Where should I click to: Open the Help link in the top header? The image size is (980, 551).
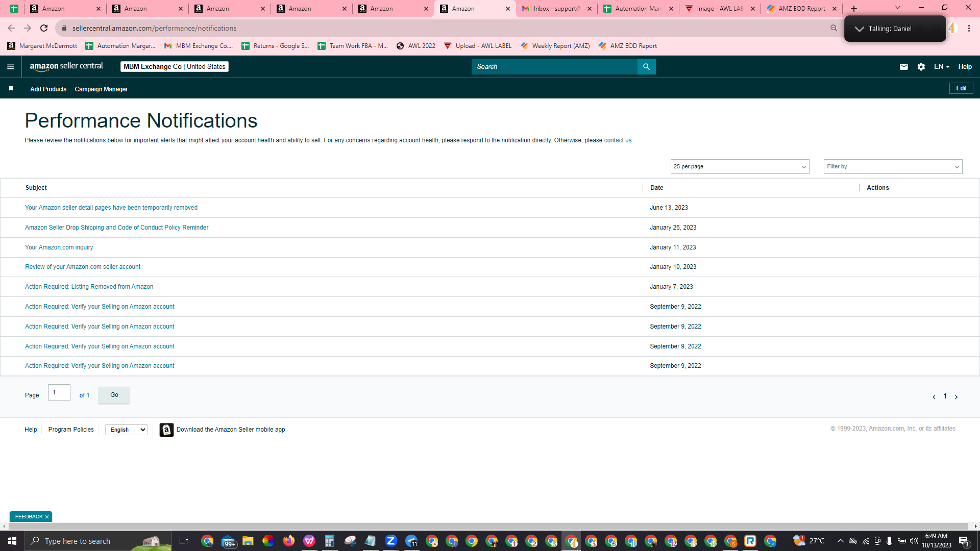[x=965, y=67]
